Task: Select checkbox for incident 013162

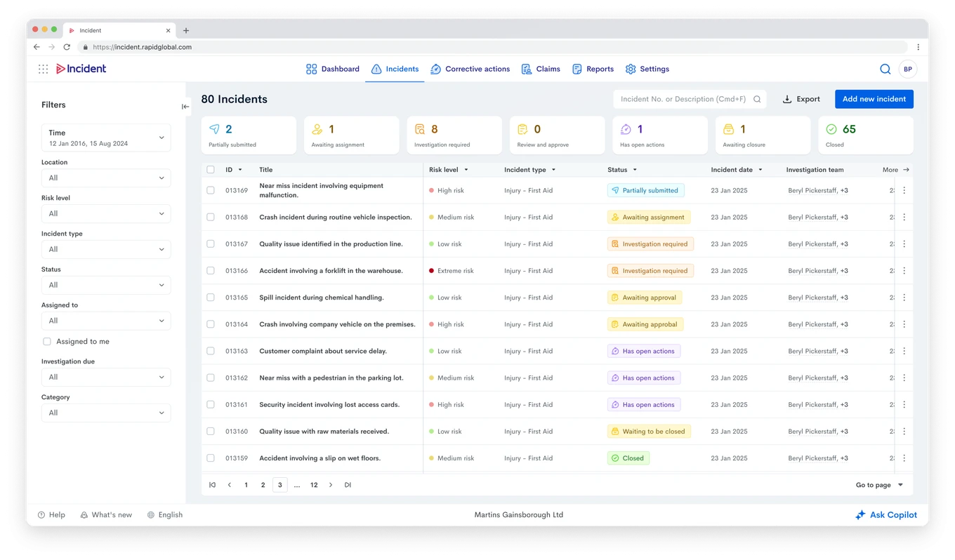Action: [211, 378]
